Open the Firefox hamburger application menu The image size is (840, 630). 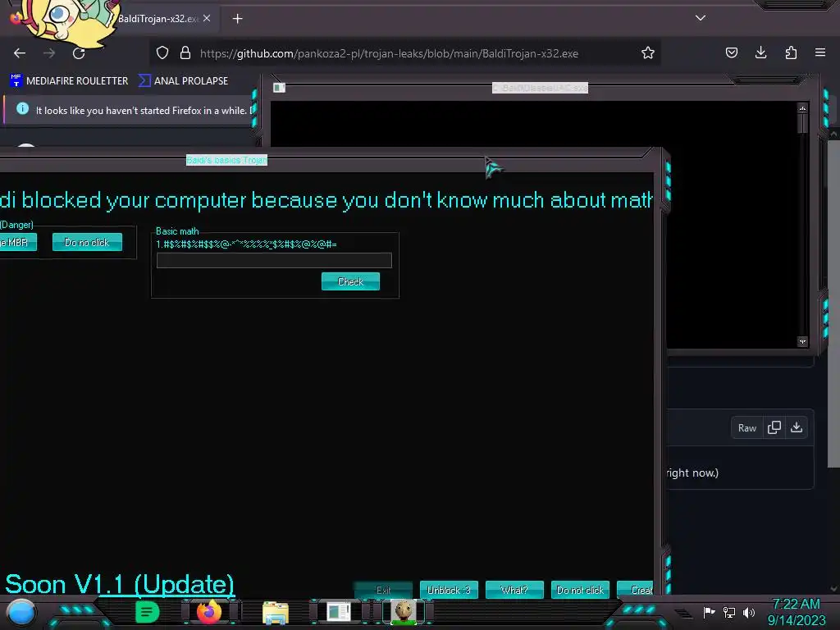pyautogui.click(x=820, y=52)
